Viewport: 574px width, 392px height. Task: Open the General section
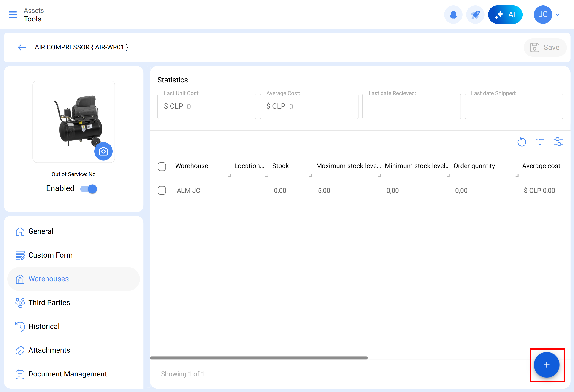coord(41,231)
